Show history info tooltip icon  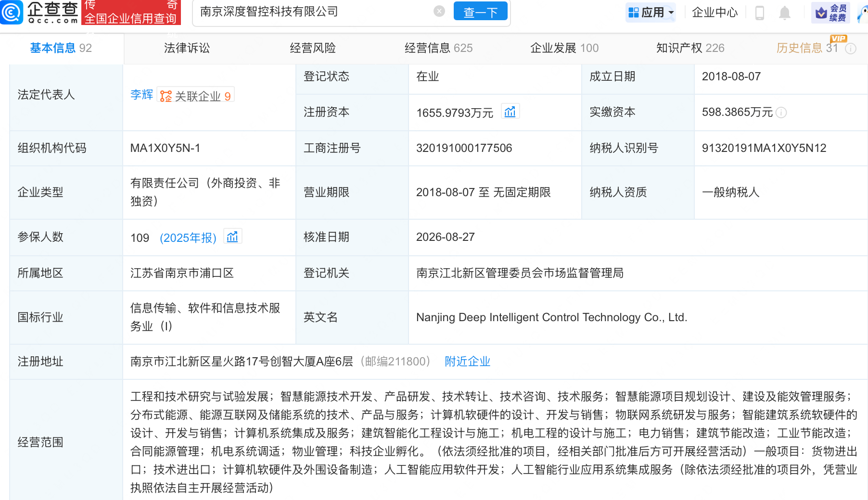coord(851,49)
